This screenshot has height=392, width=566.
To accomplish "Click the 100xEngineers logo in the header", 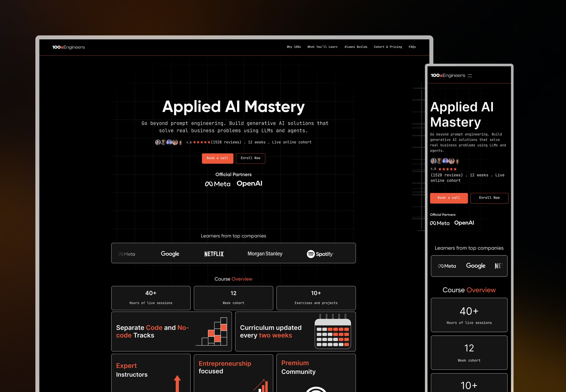I will [68, 47].
